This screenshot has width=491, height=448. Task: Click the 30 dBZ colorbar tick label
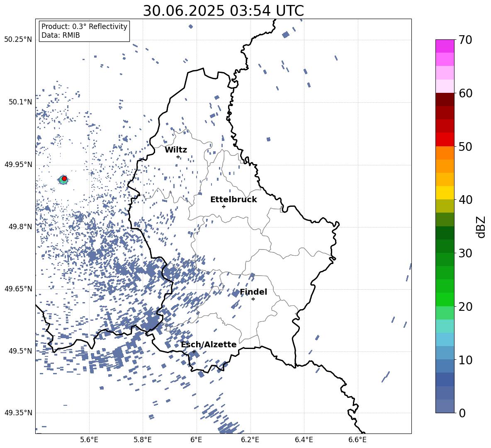(x=465, y=253)
